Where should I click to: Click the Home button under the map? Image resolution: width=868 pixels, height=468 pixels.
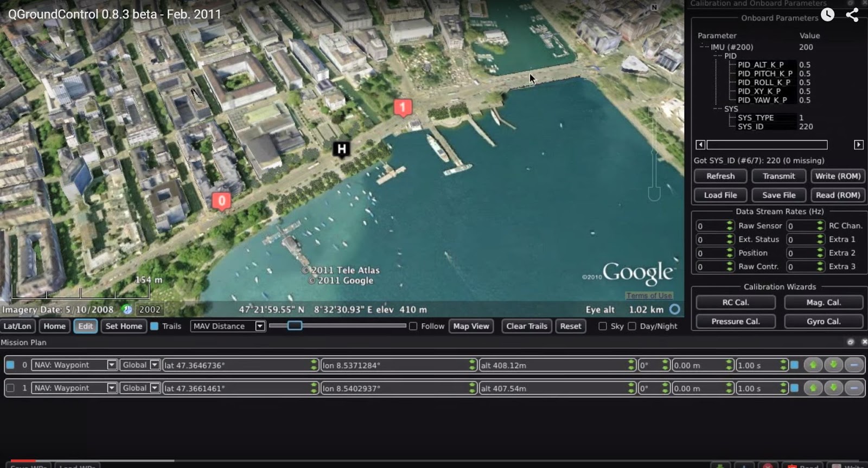54,326
